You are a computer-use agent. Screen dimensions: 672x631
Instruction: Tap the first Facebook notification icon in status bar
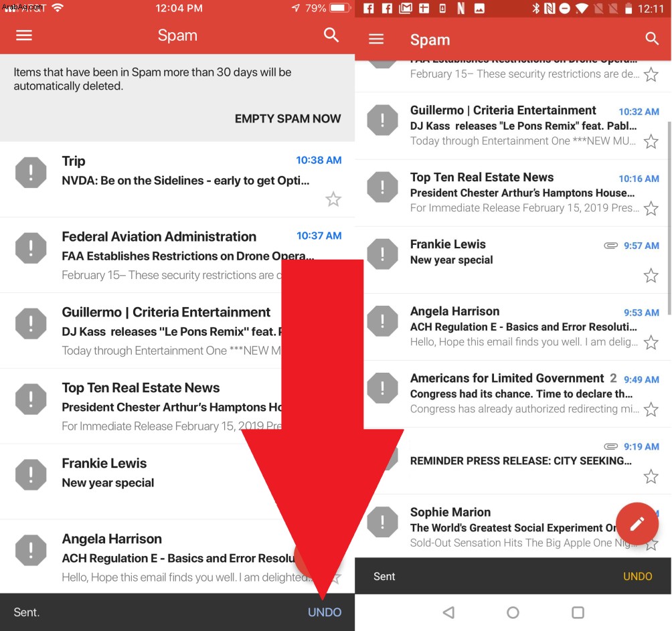[x=369, y=8]
